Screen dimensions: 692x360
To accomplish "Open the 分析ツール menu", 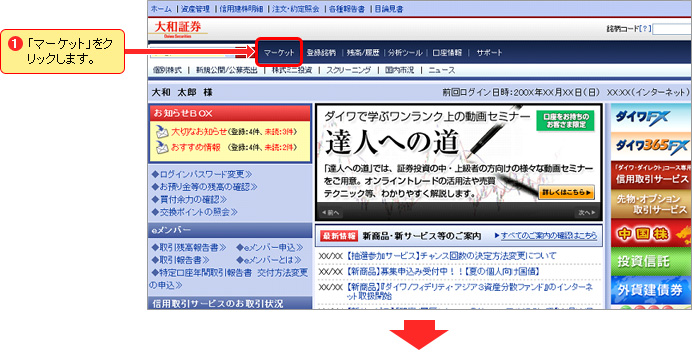I will (405, 52).
